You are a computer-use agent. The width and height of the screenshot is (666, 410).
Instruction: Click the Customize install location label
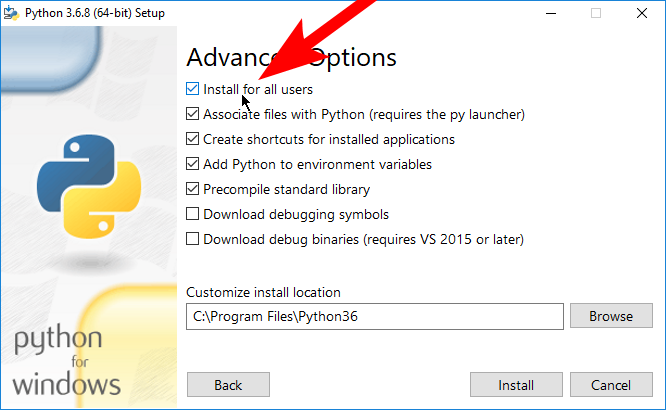tap(263, 292)
